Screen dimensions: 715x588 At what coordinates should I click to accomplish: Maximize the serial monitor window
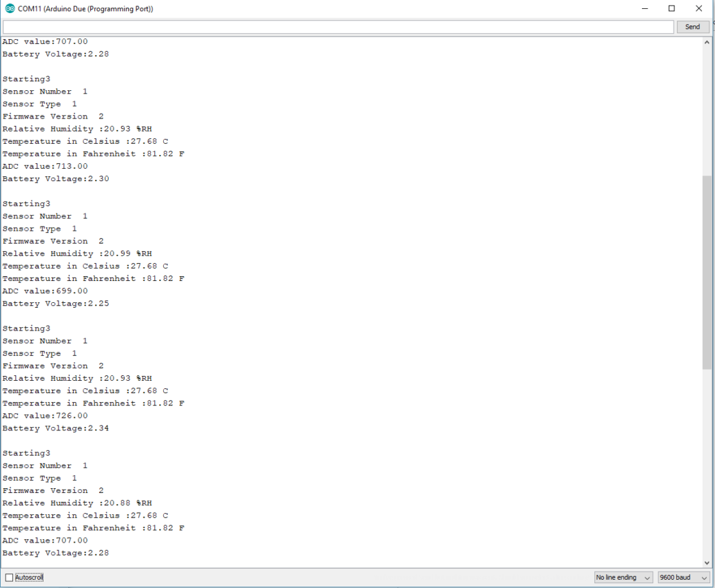tap(672, 9)
